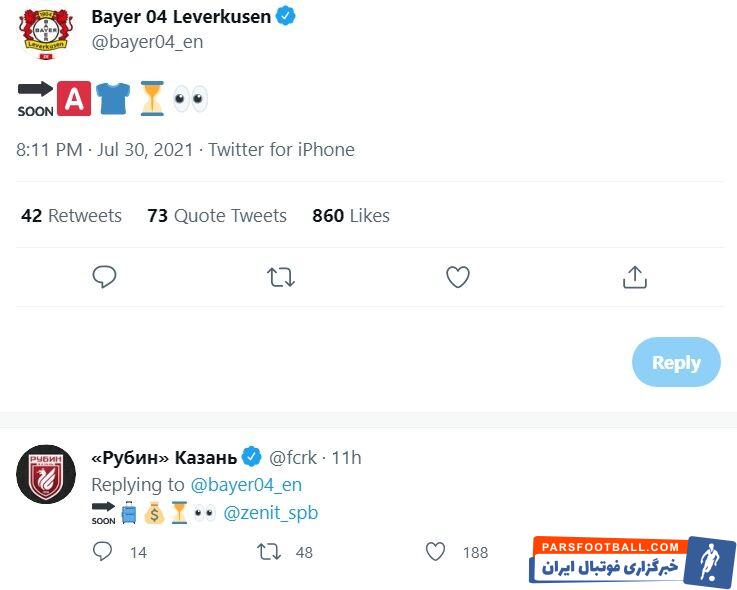Viewport: 737px width, 590px height.
Task: Open Bayer 04 Leverkusen profile picture
Action: coord(46,33)
